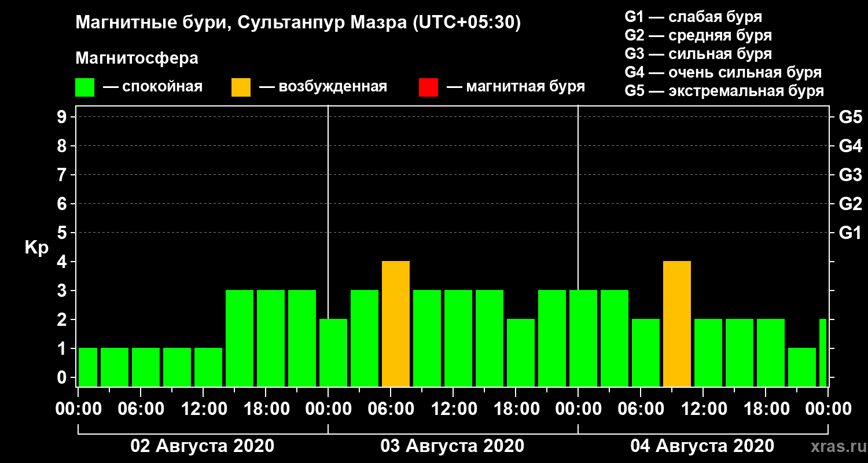The width and height of the screenshot is (868, 463).
Task: Click the '06:00' time label under 03 August
Action: (391, 409)
